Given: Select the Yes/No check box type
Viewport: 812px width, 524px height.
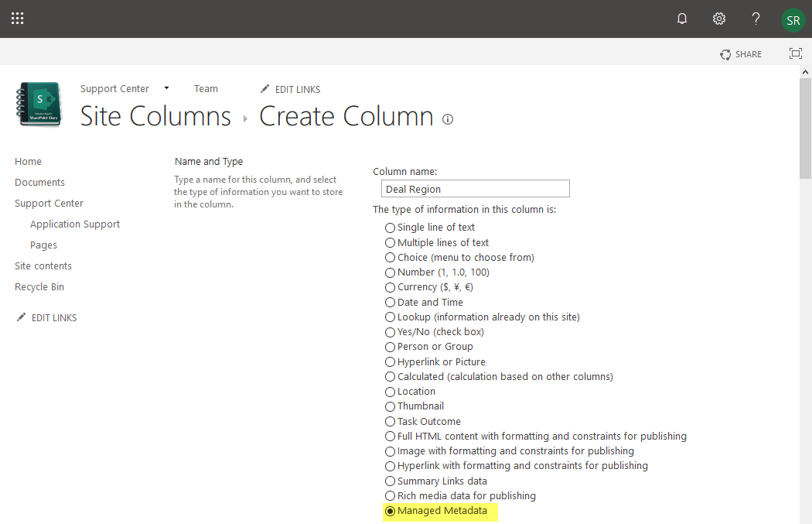Looking at the screenshot, I should point(391,331).
